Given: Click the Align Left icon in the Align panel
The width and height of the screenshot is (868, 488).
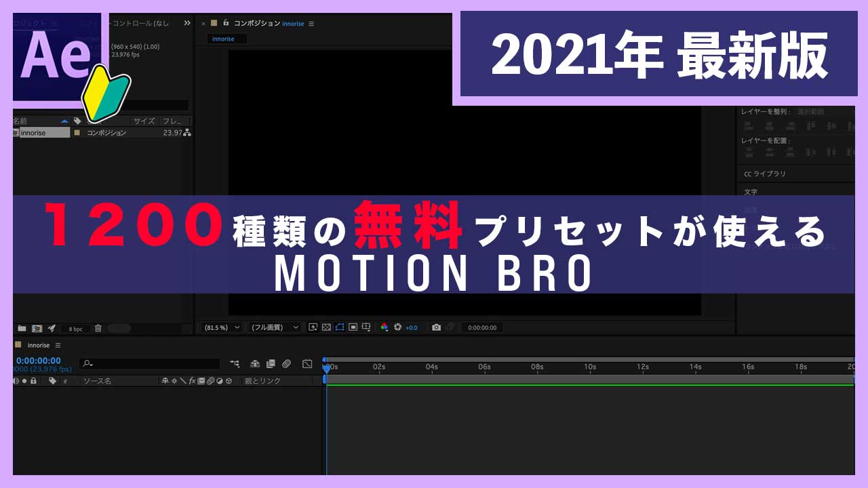Looking at the screenshot, I should 748,125.
